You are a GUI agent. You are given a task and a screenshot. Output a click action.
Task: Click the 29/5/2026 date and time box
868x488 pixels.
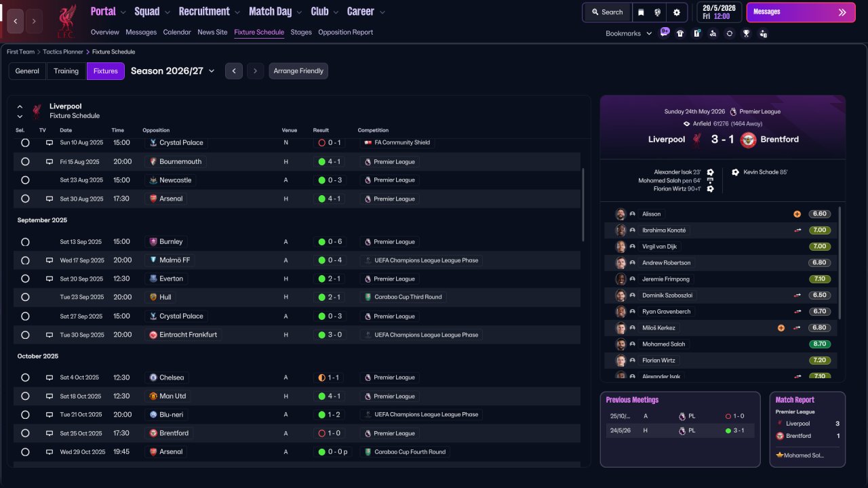click(x=719, y=12)
